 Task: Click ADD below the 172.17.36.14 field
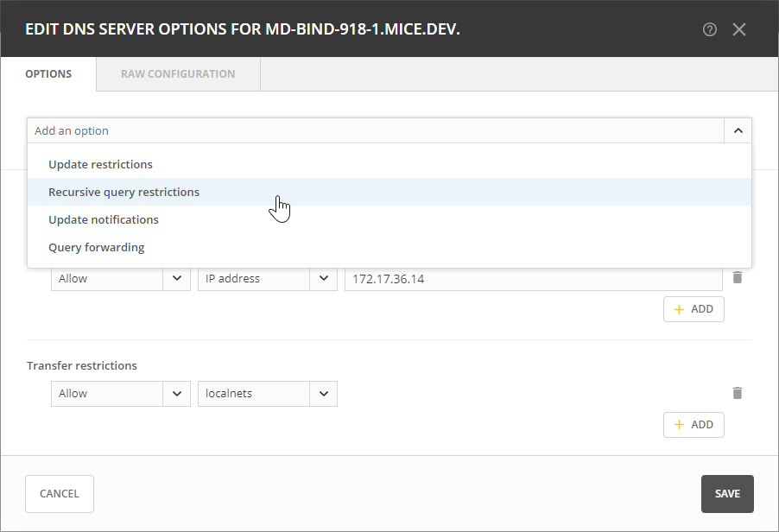693,309
